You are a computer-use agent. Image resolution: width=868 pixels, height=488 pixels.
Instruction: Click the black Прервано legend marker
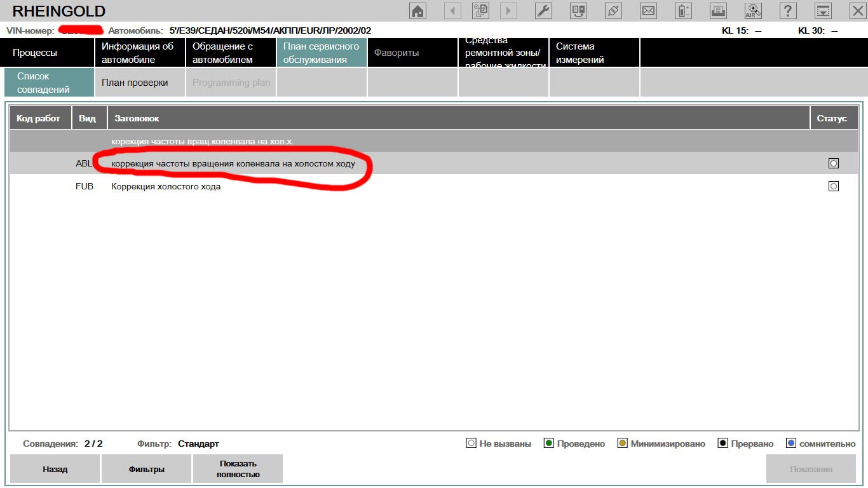722,444
